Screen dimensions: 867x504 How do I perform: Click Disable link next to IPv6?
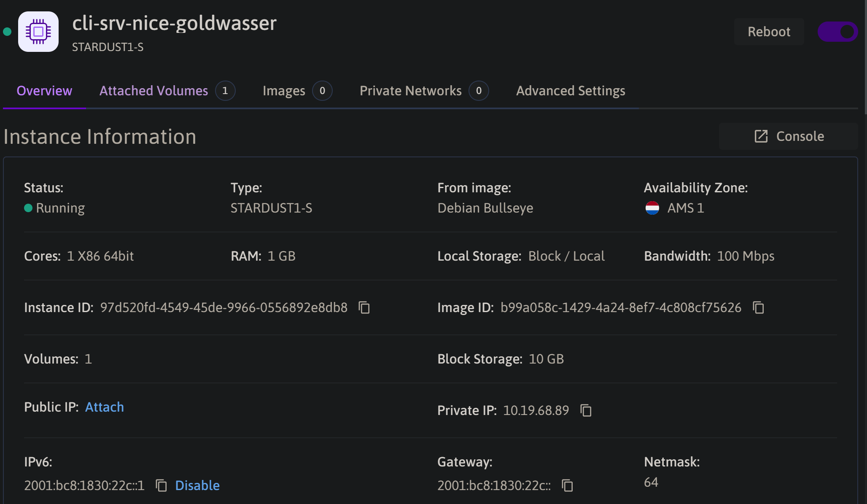197,485
